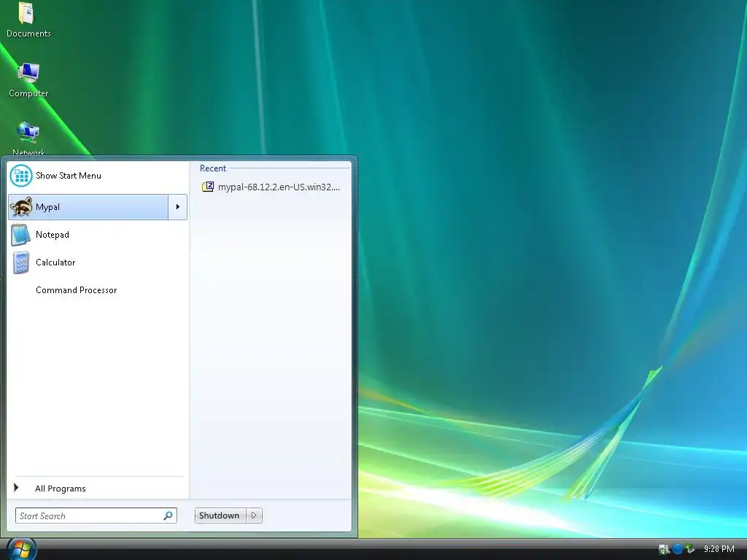Click the Windows flag tray icon

664,550
